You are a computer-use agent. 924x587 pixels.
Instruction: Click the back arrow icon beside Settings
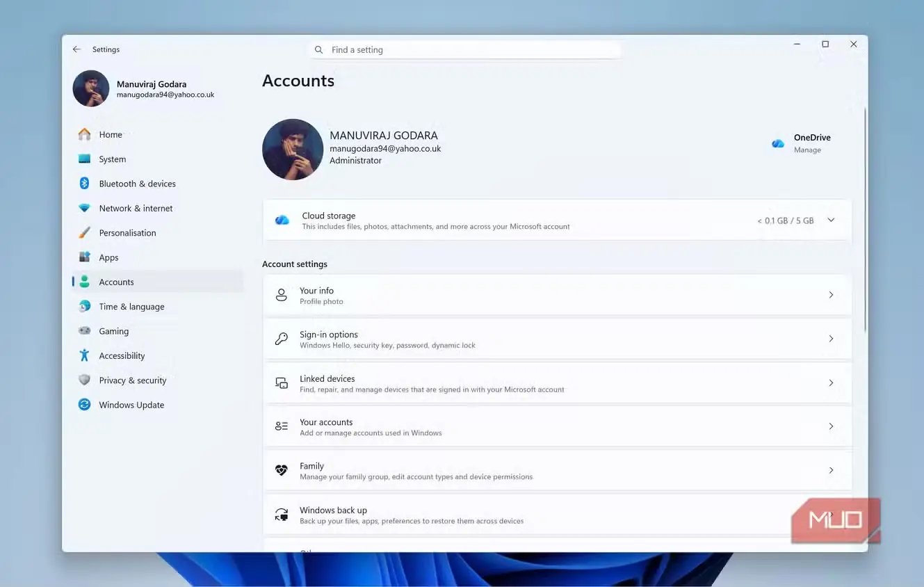pyautogui.click(x=76, y=49)
